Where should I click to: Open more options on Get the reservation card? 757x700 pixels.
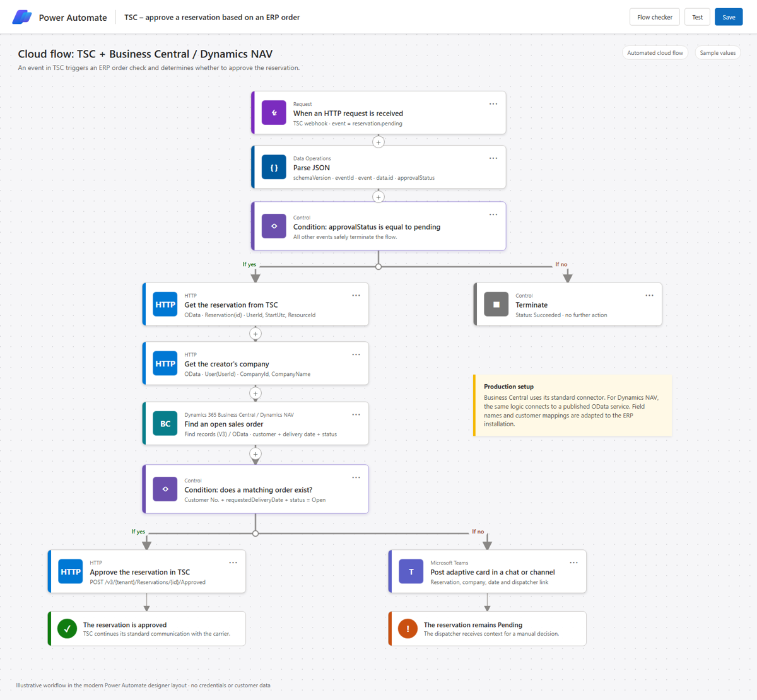[x=356, y=295]
